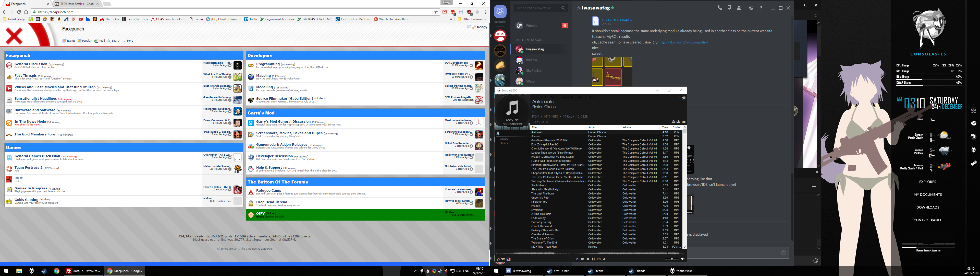Open General Discussion forum link

click(x=31, y=64)
